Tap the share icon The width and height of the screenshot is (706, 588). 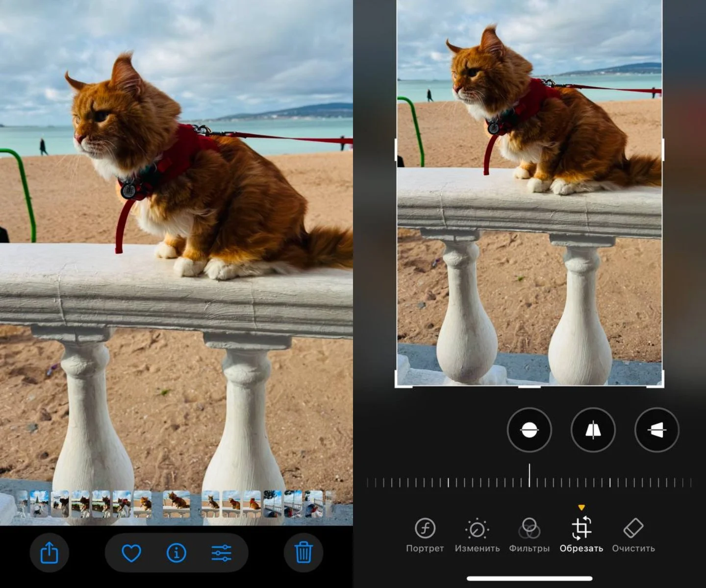[49, 553]
